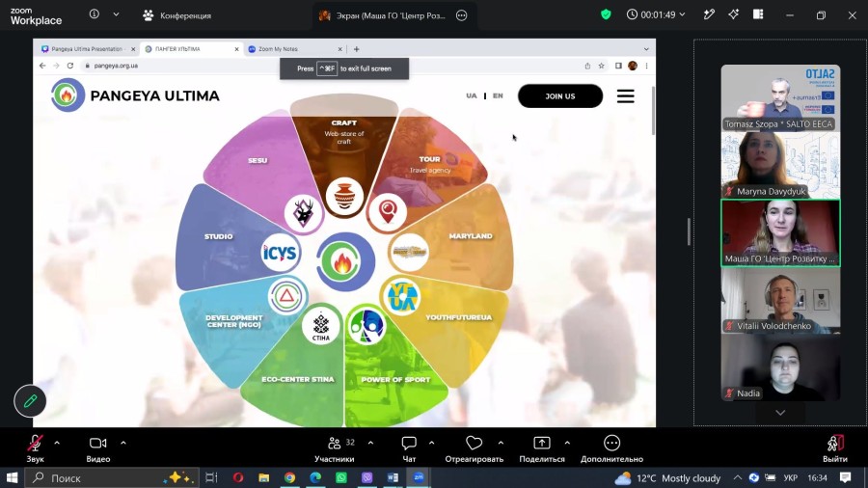This screenshot has width=868, height=488.
Task: Click the CTIHA logo circle
Action: tap(321, 326)
